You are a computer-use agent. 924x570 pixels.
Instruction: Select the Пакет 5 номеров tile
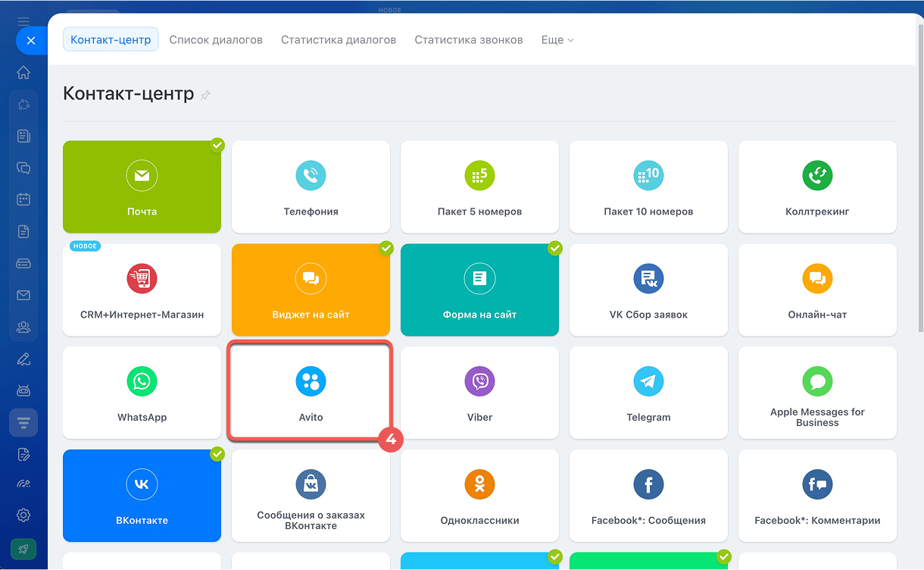479,186
